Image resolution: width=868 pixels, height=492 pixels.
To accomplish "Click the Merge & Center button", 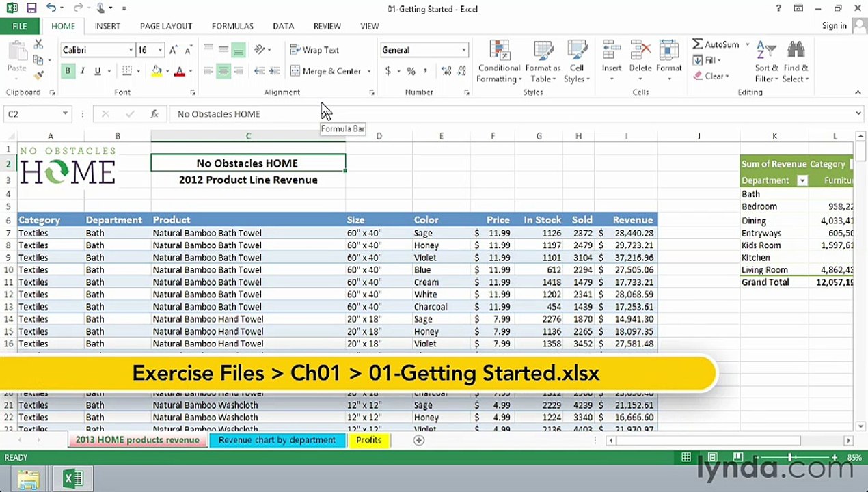I will coord(325,71).
